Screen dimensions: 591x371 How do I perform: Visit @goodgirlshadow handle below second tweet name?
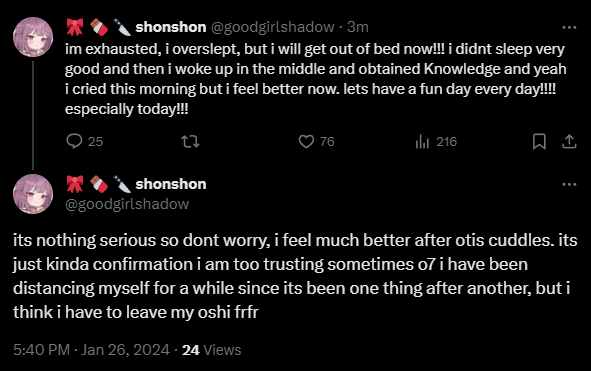[127, 204]
